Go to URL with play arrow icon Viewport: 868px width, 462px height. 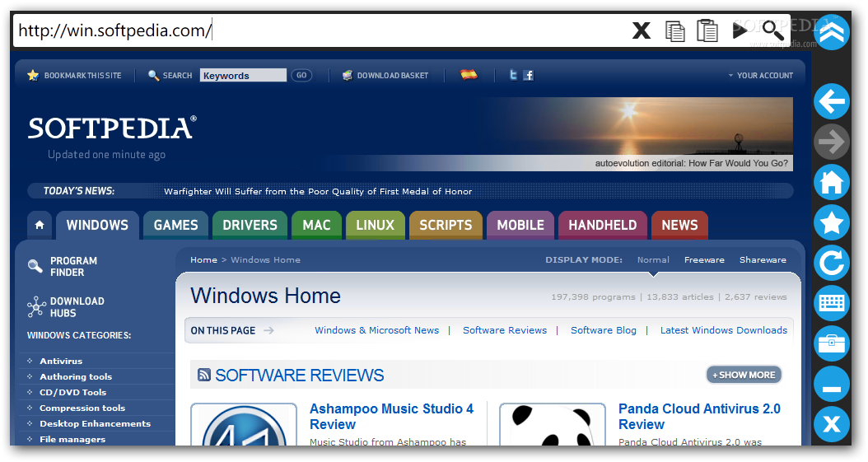(x=740, y=30)
